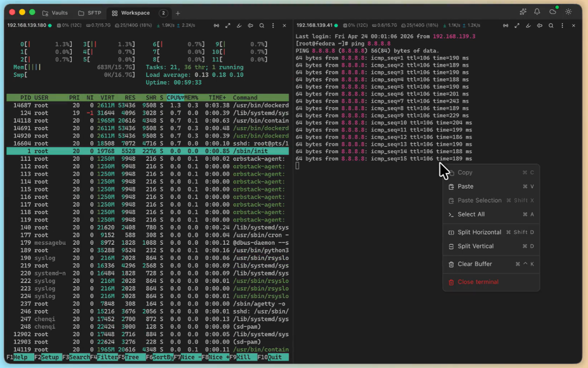
Task: Sort htop by the TIME+ column header
Action: coord(217,98)
